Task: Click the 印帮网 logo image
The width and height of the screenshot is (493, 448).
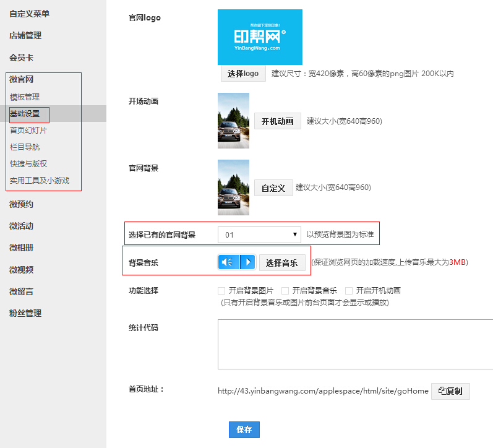Action: (260, 37)
